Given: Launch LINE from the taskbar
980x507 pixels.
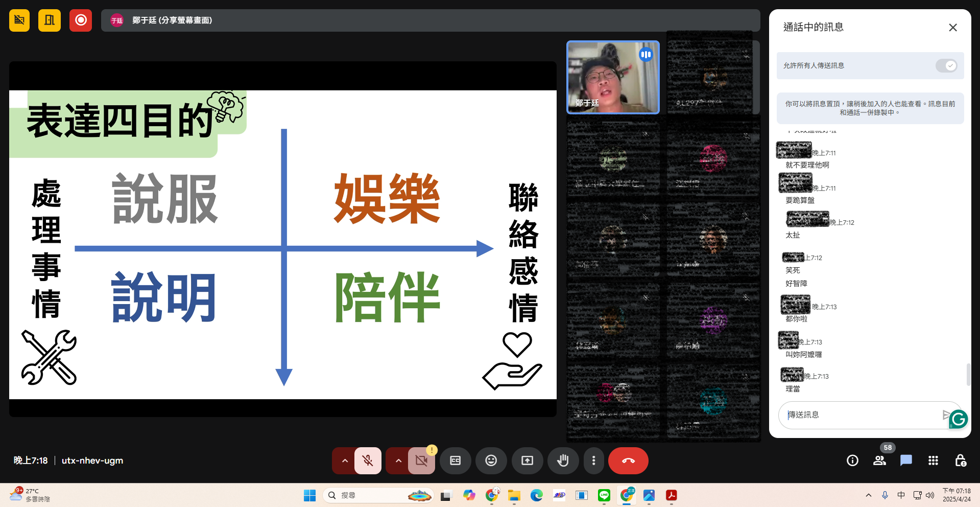Looking at the screenshot, I should pyautogui.click(x=604, y=495).
